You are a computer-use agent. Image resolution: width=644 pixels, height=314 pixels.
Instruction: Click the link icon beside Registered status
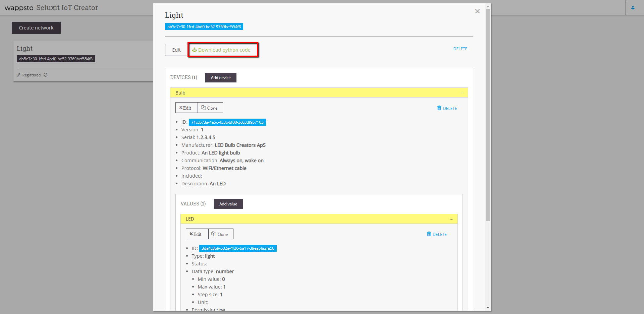pyautogui.click(x=18, y=75)
